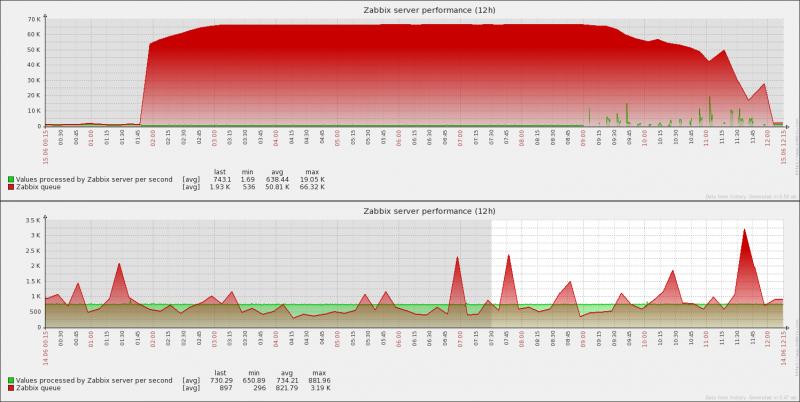Click the 'max' column header in upper legend
The image size is (800, 402).
(x=312, y=172)
